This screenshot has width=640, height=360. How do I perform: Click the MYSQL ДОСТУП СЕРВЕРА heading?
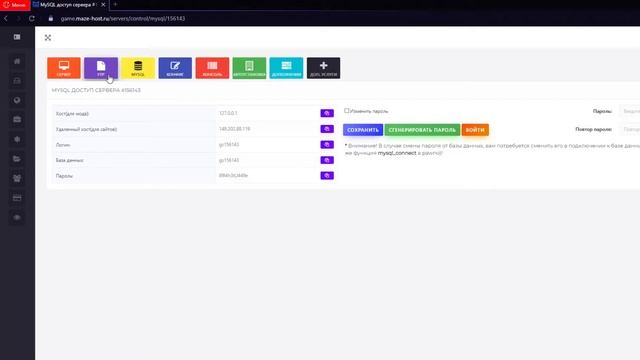(x=96, y=90)
